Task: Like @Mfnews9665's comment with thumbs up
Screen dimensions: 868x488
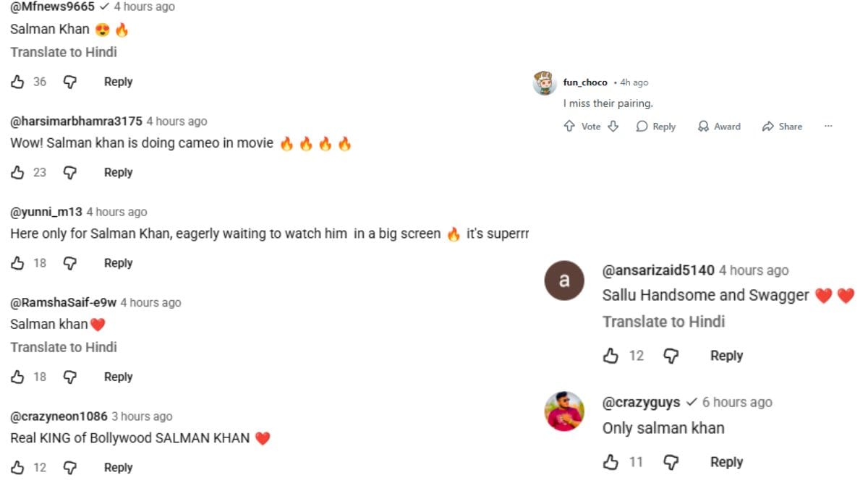Action: pos(19,82)
